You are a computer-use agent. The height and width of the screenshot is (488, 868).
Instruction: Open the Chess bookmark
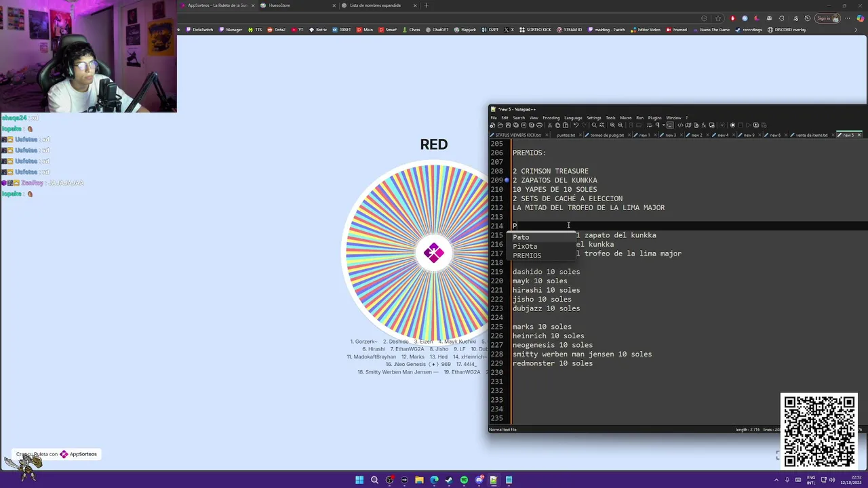point(411,30)
